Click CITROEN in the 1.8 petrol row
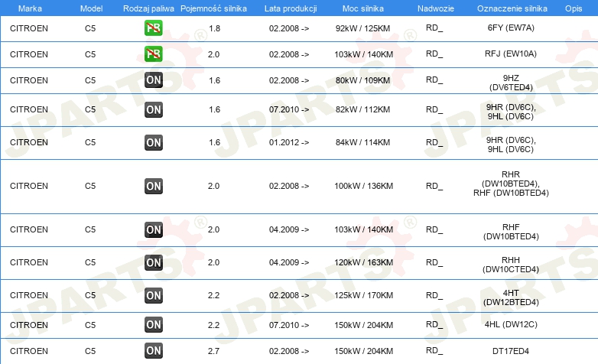This screenshot has height=364, width=598. 29,28
